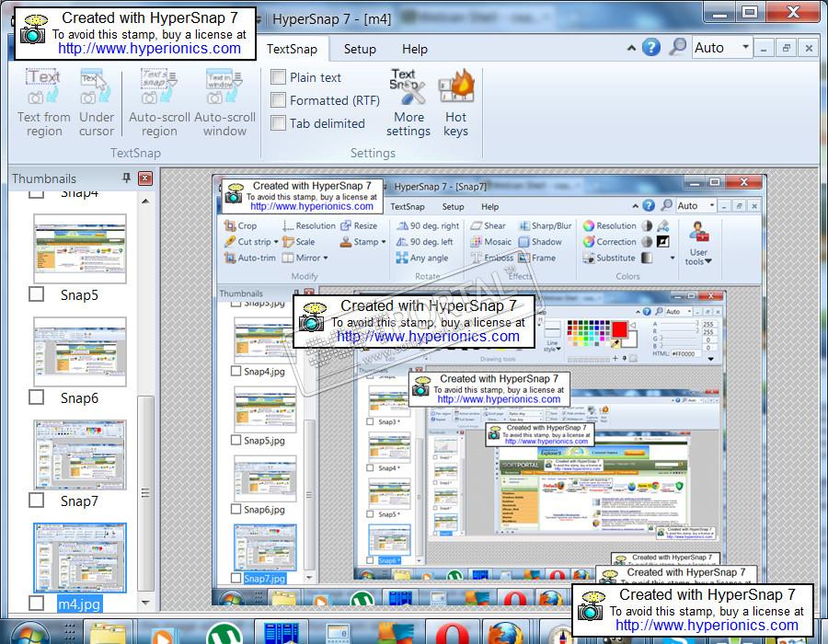Open Mirror dropdown in captured Snap7 image
The width and height of the screenshot is (828, 644).
click(326, 259)
